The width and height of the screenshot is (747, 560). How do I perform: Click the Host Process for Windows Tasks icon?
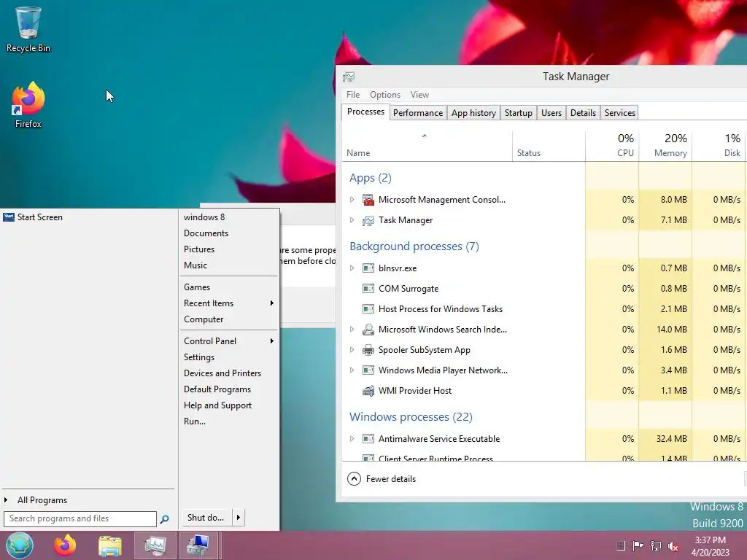tap(368, 309)
